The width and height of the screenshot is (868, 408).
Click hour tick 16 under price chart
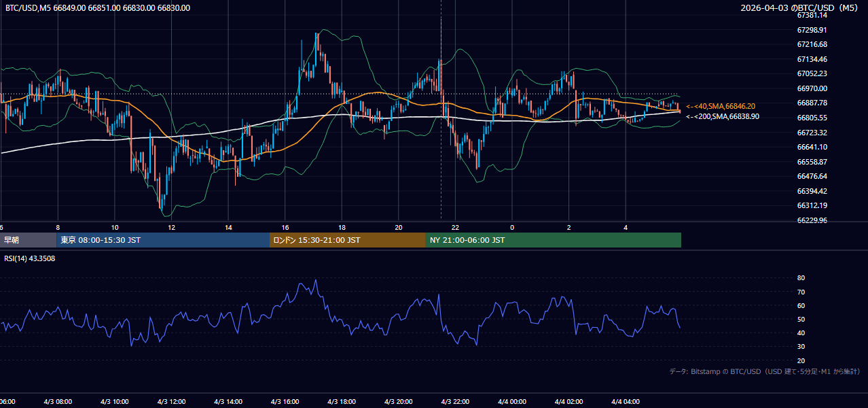285,227
